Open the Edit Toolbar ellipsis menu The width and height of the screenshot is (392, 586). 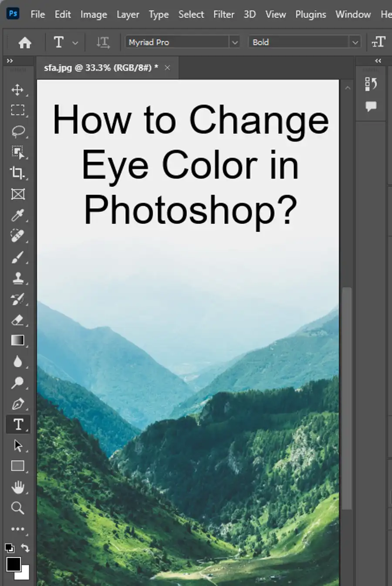pos(17,529)
